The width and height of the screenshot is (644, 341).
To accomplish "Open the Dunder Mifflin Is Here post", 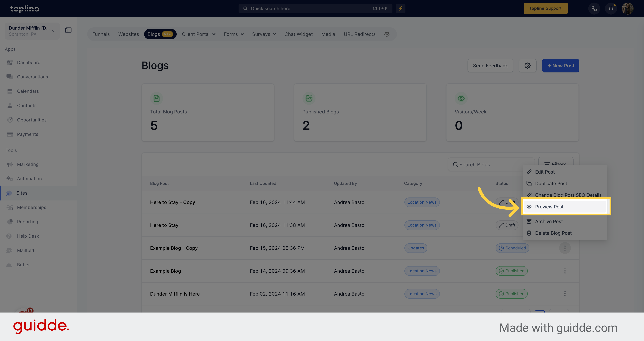I will pos(175,294).
